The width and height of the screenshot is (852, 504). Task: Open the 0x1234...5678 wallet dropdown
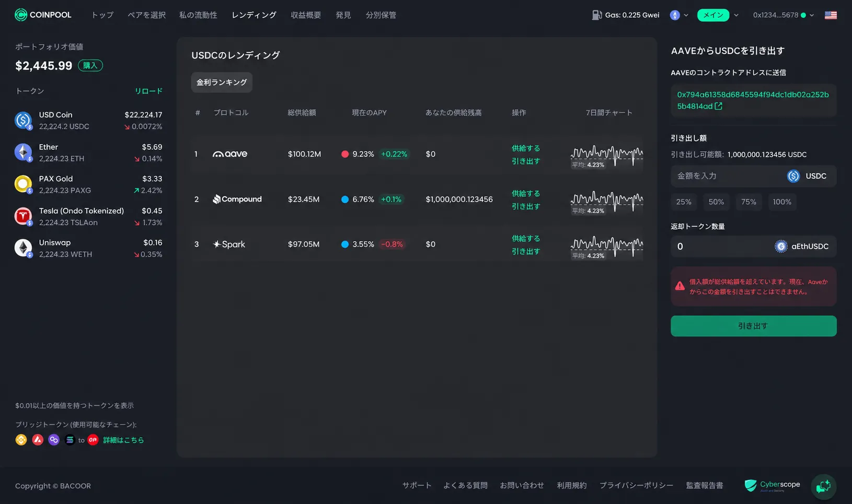[784, 15]
